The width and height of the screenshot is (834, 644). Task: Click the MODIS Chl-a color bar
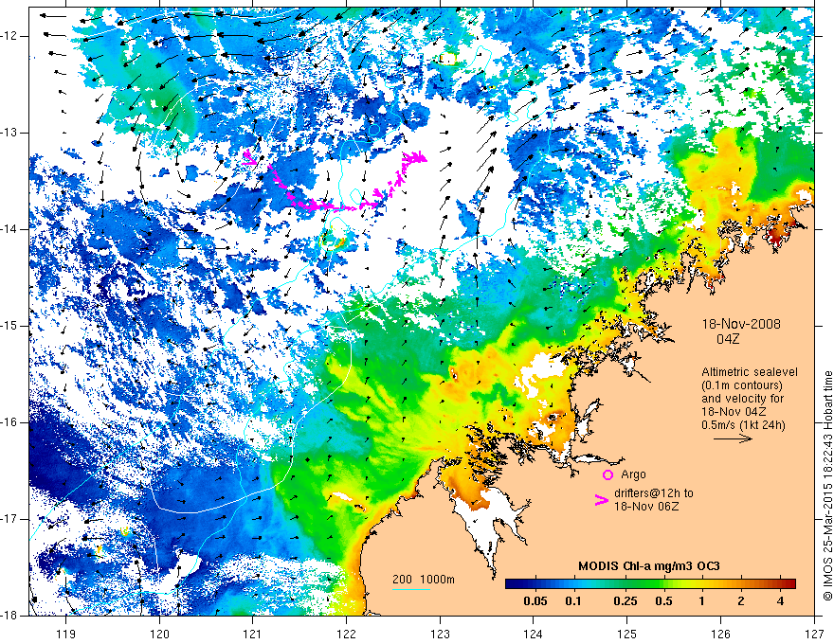pyautogui.click(x=650, y=583)
